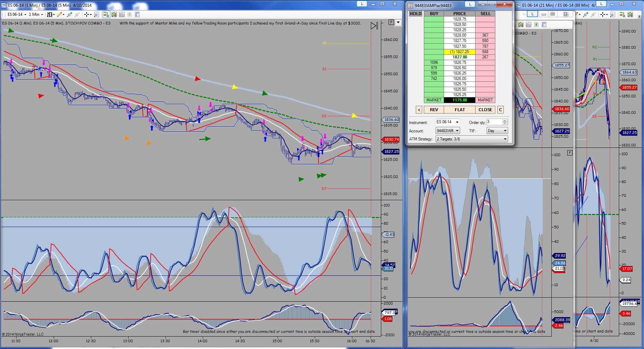Screen dimensions: 644x349
Task: Click the CLOSE position button
Action: click(x=485, y=110)
